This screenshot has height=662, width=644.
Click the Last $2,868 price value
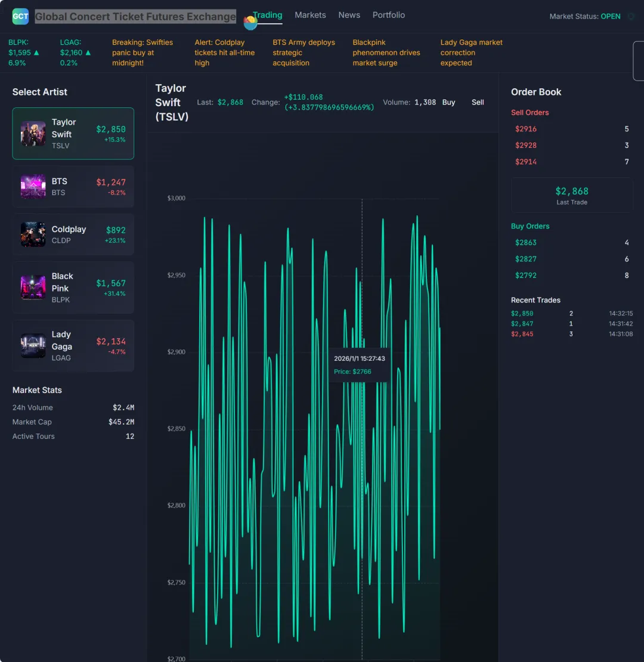pos(230,102)
